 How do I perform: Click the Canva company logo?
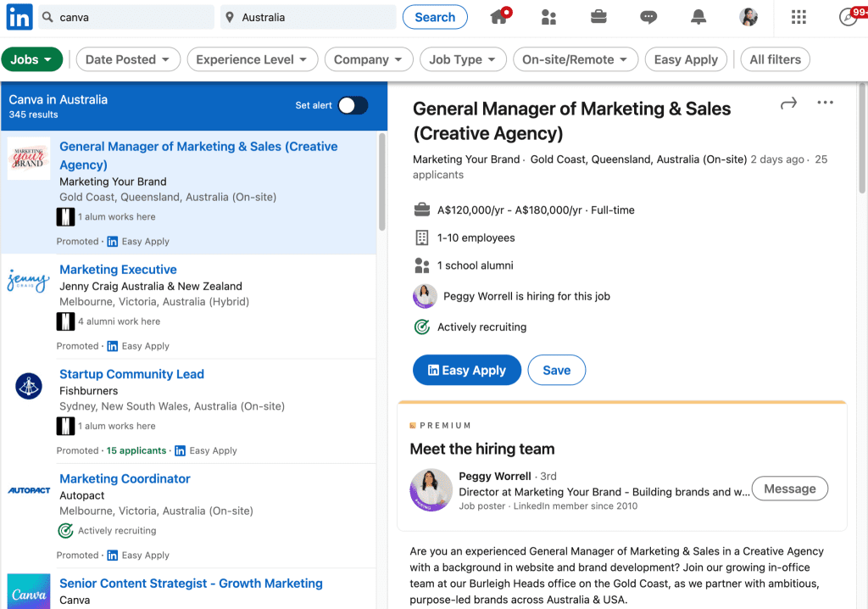click(x=29, y=591)
